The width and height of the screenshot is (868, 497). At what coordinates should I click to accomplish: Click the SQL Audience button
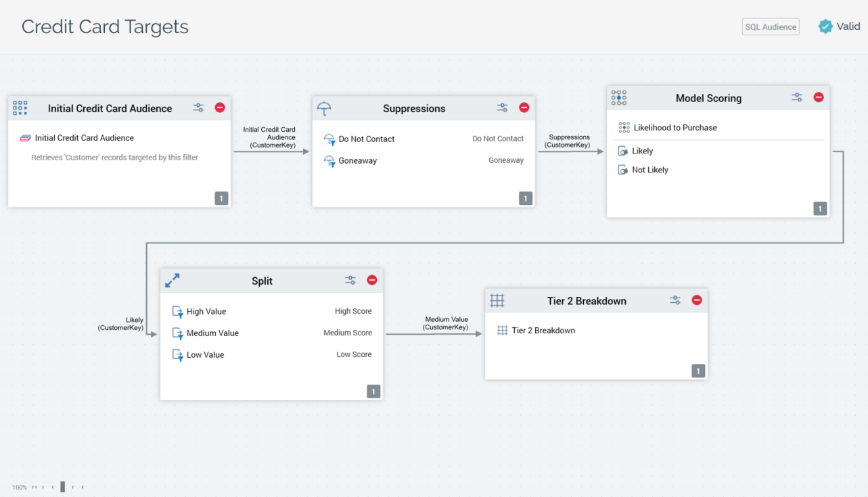coord(770,26)
